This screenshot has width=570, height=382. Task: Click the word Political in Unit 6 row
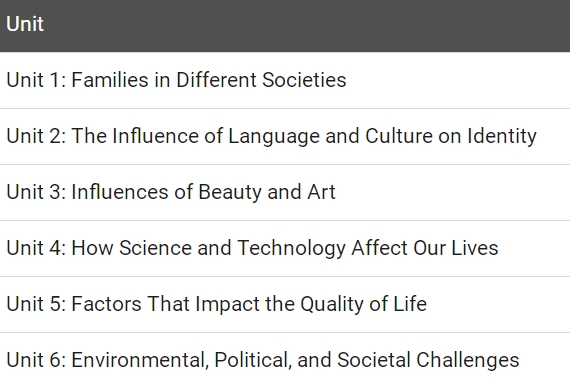pyautogui.click(x=253, y=360)
